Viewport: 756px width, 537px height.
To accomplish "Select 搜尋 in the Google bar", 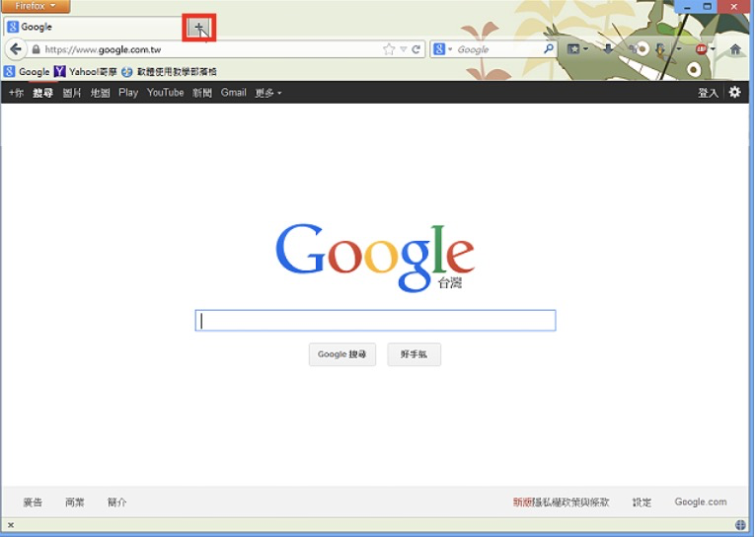I will [42, 93].
